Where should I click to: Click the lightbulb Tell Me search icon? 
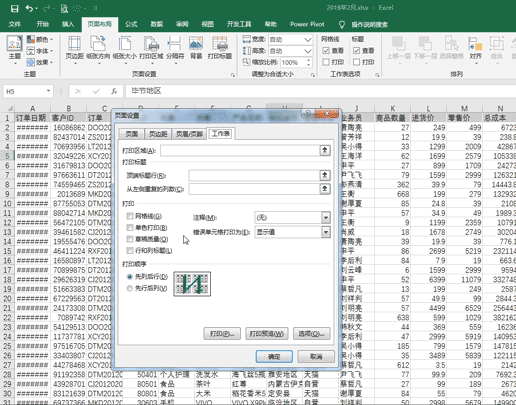(342, 24)
